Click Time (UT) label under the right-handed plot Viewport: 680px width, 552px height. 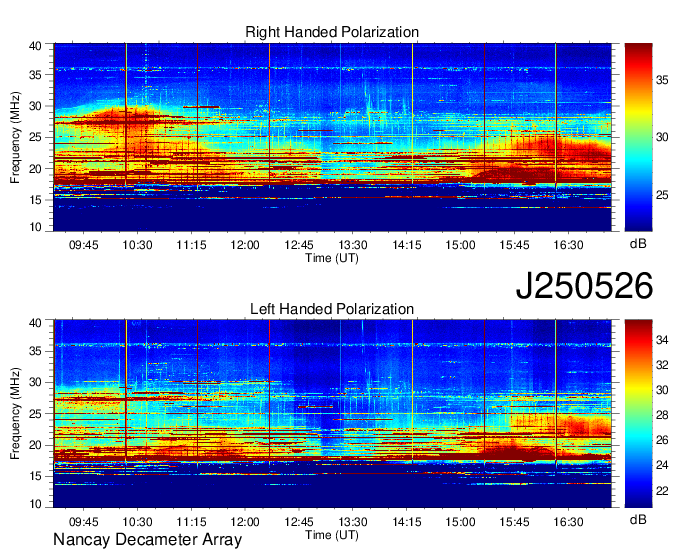332,258
